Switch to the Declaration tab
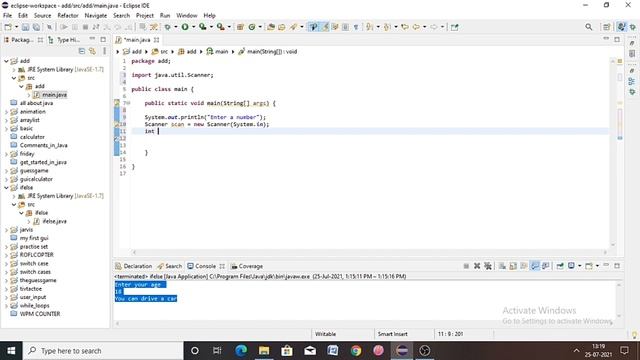 (x=133, y=266)
